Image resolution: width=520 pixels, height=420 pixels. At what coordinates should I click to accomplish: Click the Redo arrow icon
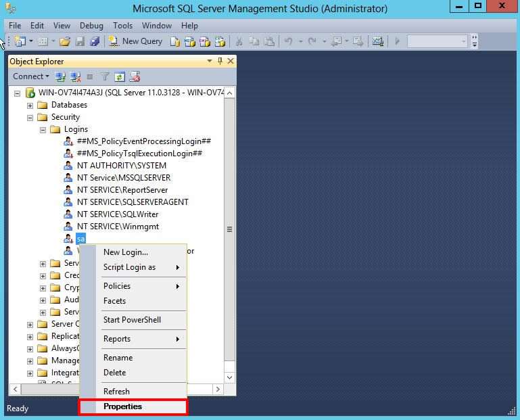(312, 41)
